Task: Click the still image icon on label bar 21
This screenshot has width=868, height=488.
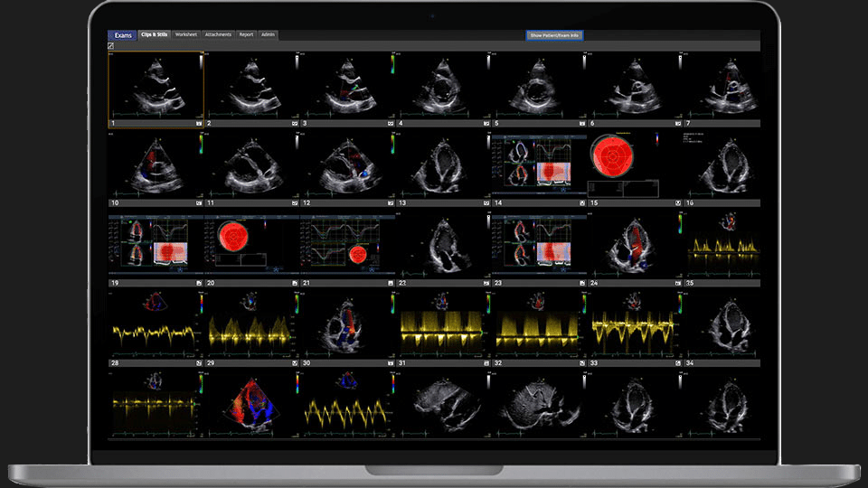Action: (391, 283)
